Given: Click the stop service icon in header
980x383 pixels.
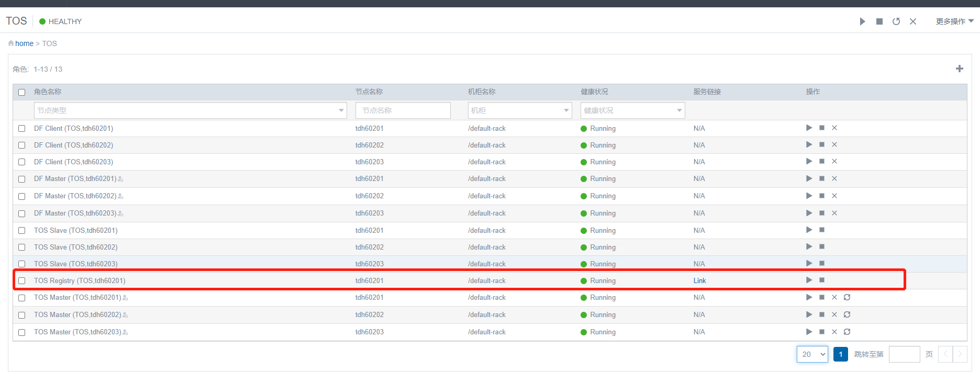Looking at the screenshot, I should [x=879, y=21].
